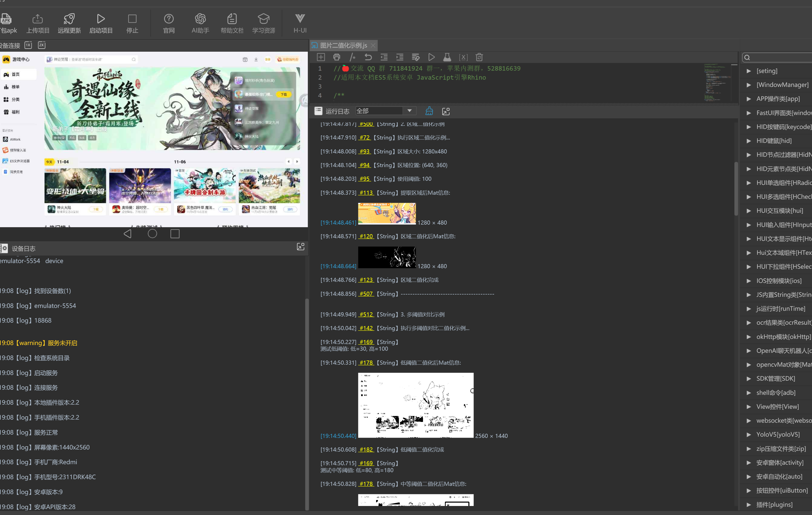Toggle 1X device screen scale

[28, 45]
